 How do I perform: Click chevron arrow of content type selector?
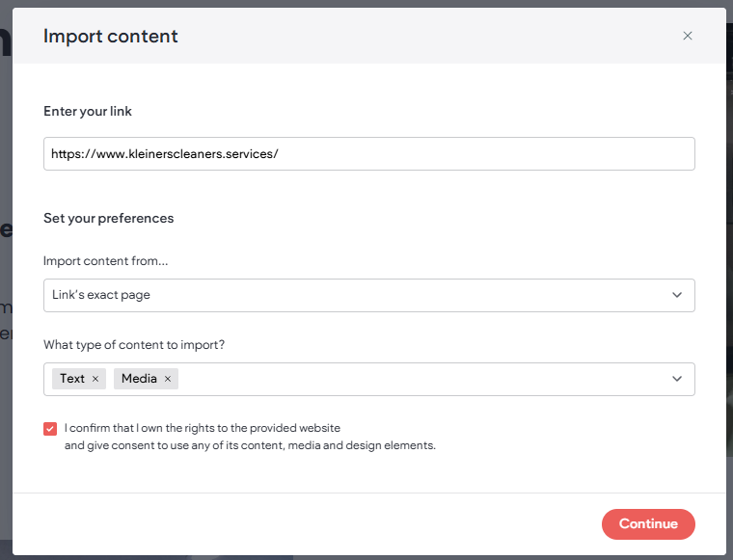677,379
